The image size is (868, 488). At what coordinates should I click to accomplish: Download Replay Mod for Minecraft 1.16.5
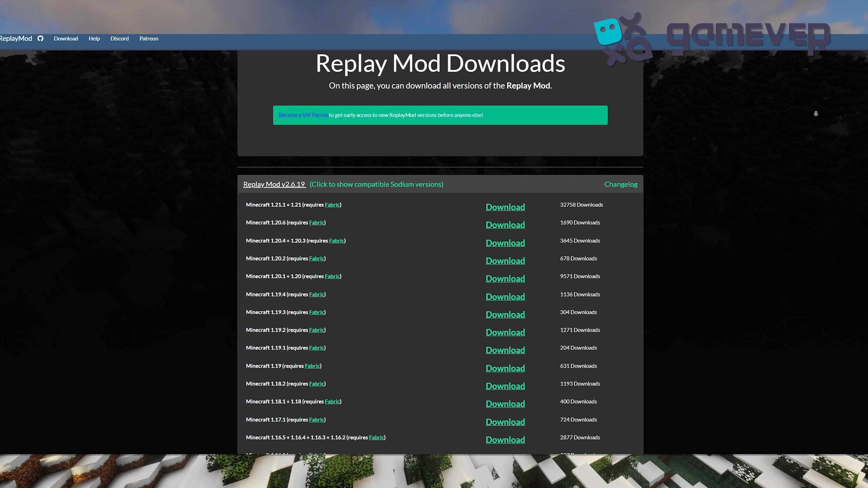click(x=505, y=440)
